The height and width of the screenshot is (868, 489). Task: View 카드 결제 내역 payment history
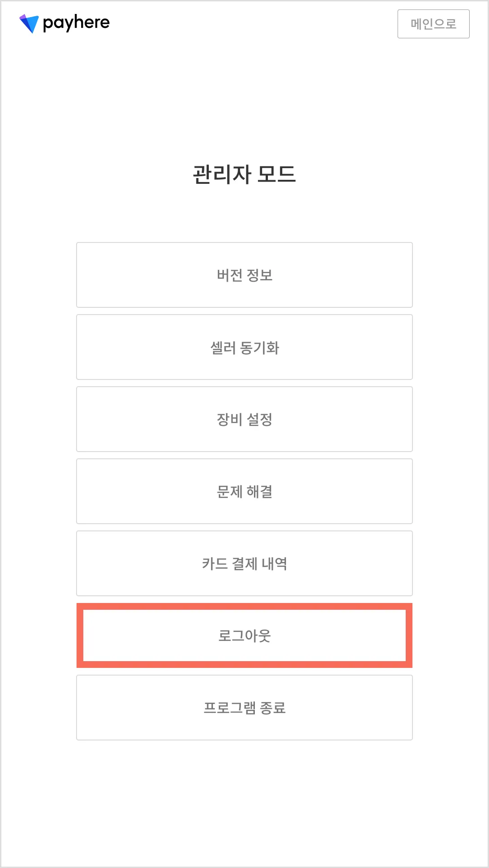244,563
